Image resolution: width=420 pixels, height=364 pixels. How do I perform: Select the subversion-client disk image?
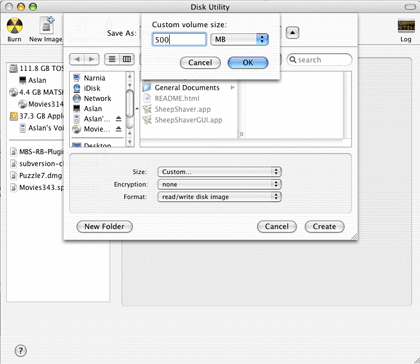[37, 164]
